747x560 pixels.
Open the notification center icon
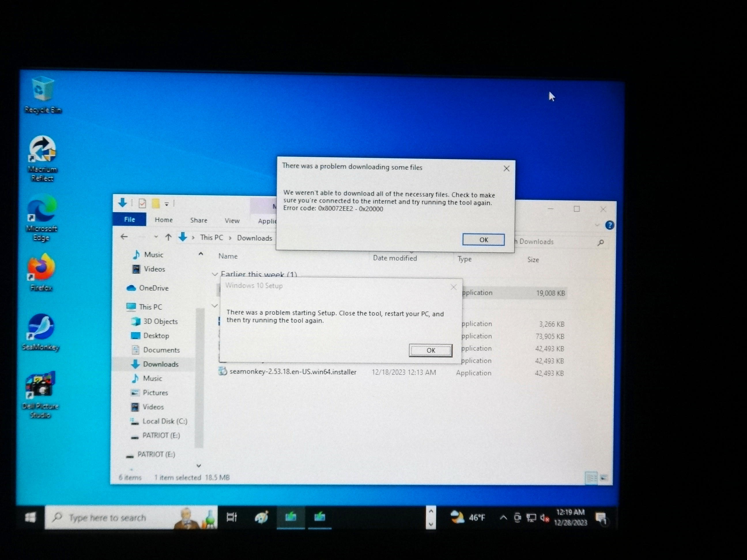click(x=601, y=518)
